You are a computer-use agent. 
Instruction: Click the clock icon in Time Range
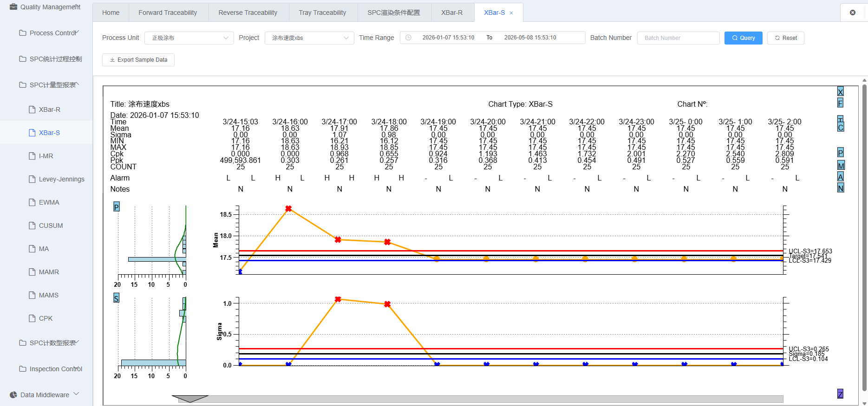click(408, 38)
